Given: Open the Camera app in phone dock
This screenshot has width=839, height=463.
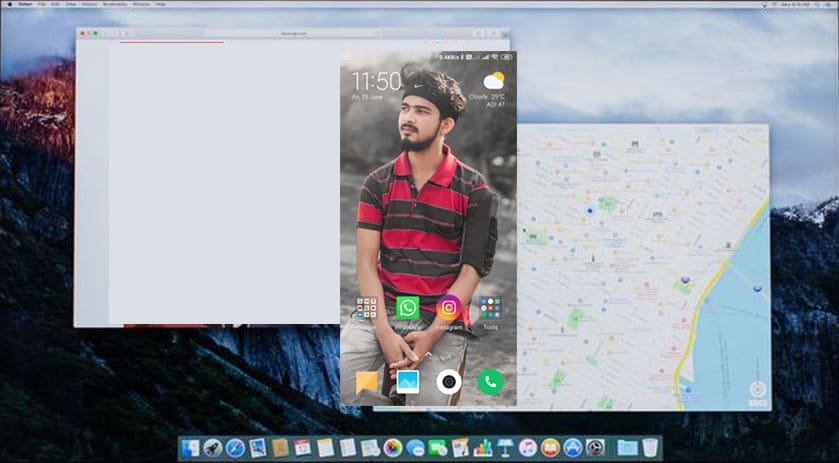Looking at the screenshot, I should tap(449, 381).
